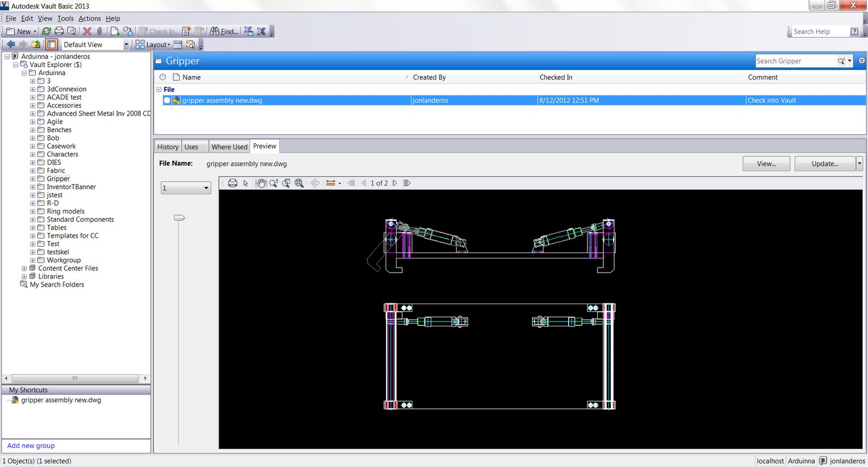
Task: Tick the gripper assembly new.dwg row selector
Action: [167, 100]
